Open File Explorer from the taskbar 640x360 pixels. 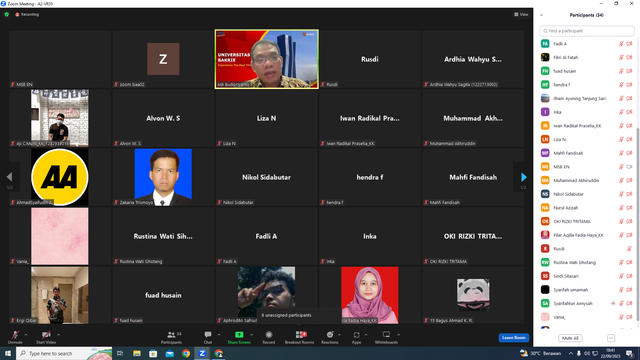click(137, 353)
